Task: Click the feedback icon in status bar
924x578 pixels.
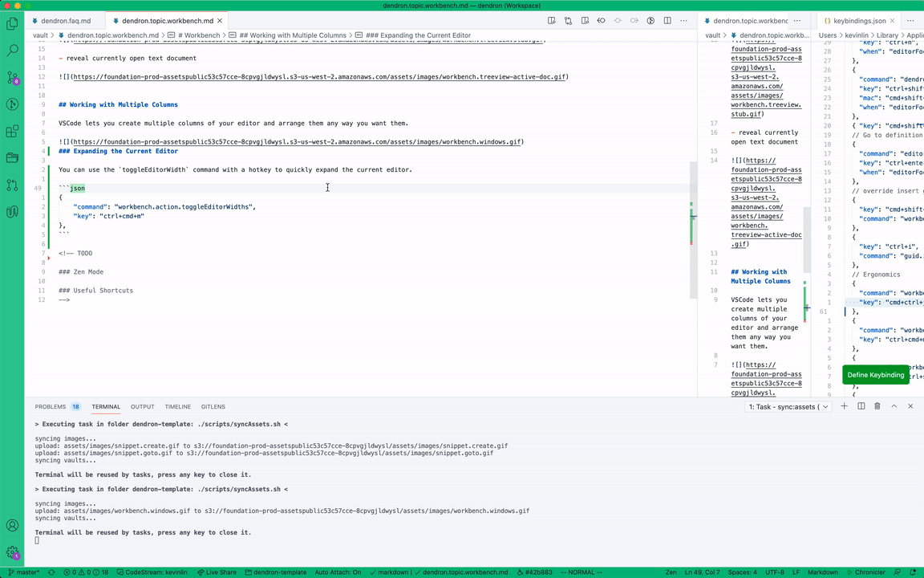Action: click(898, 572)
